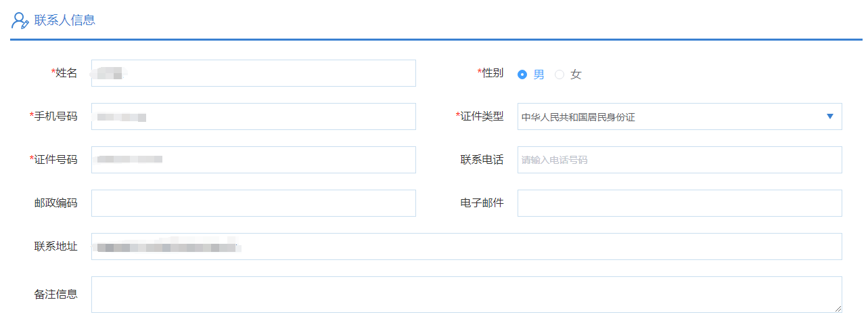Image resolution: width=868 pixels, height=321 pixels.
Task: Click into the 手机号码 input field
Action: coord(253,116)
